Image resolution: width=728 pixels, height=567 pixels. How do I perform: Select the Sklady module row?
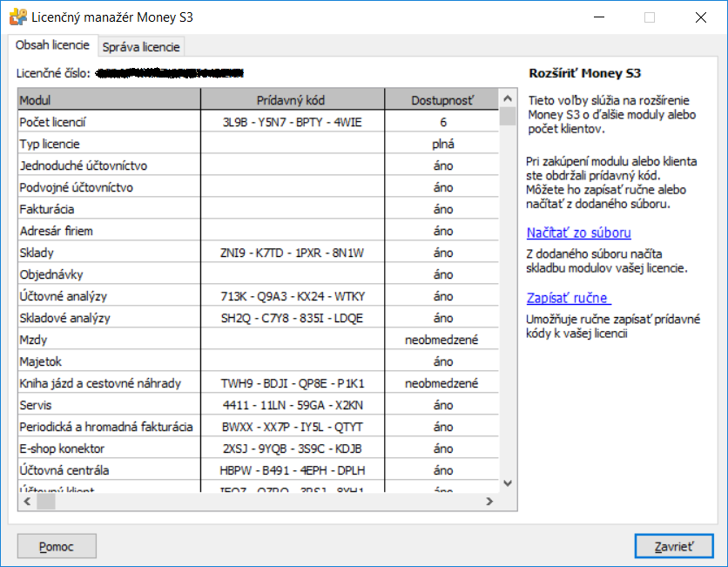258,253
